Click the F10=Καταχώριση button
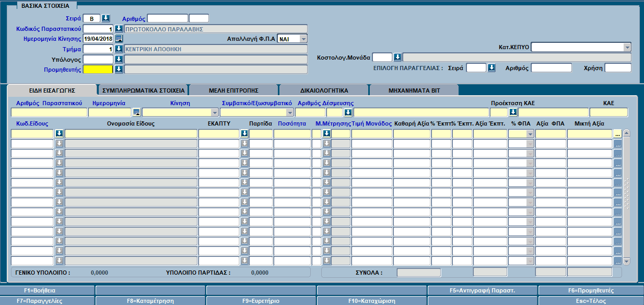 click(x=372, y=301)
